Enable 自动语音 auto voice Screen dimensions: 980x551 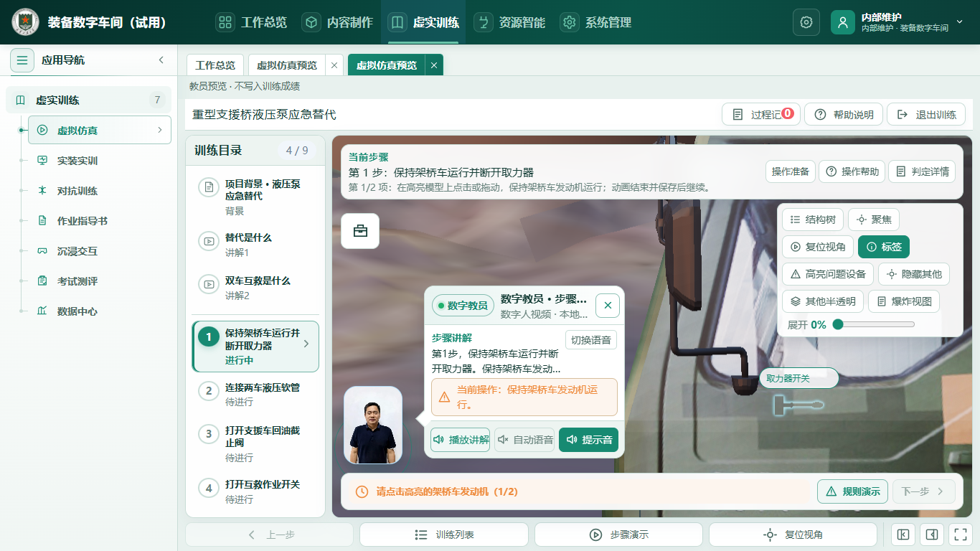click(524, 440)
